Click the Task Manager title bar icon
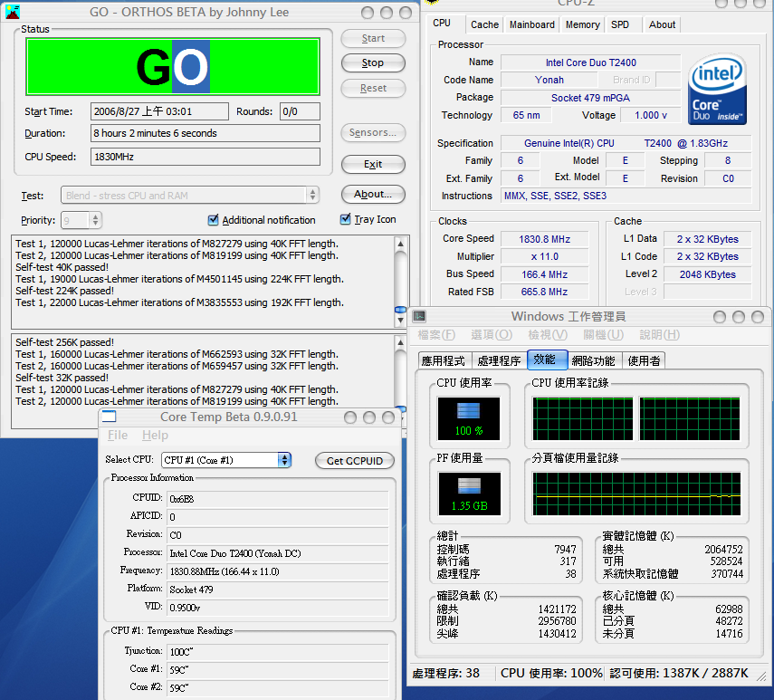This screenshot has width=774, height=700. tap(419, 316)
